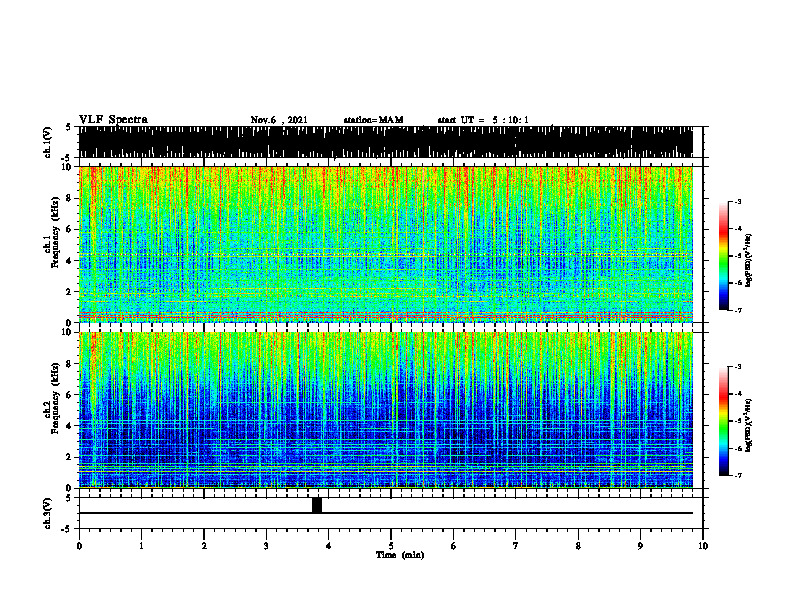The image size is (792, 612).
Task: Click the "Time (min)" axis title
Action: tap(400, 555)
